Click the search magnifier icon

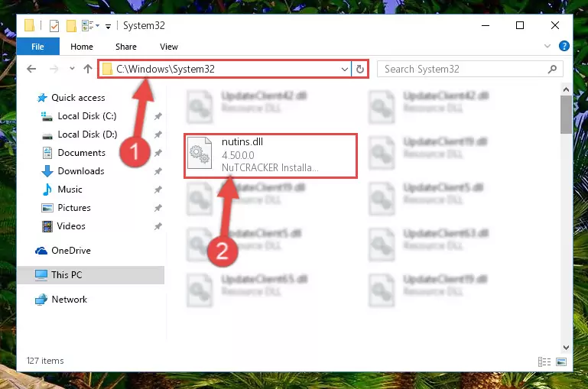(552, 69)
